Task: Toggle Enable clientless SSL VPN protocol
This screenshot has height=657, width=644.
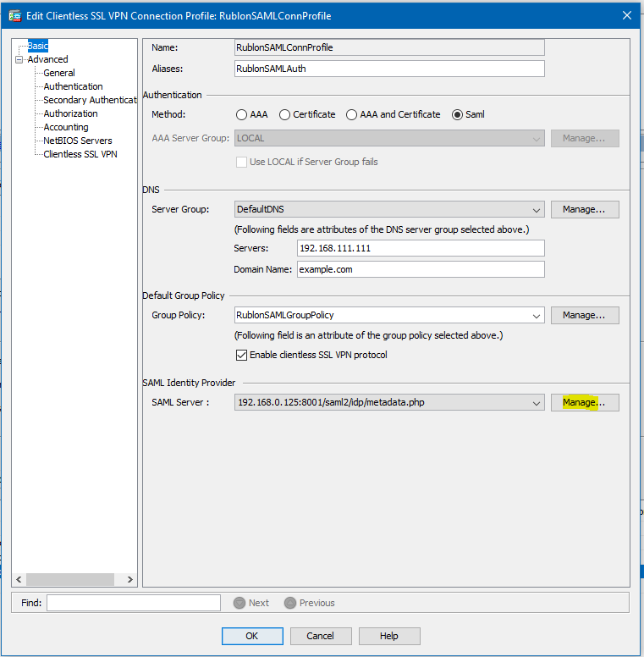Action: point(242,355)
